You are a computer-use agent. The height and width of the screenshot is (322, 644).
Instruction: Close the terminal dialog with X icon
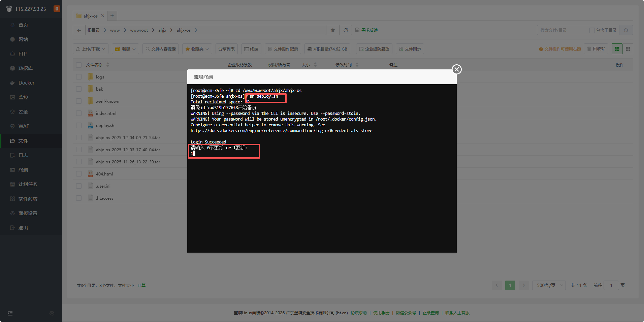coord(456,69)
